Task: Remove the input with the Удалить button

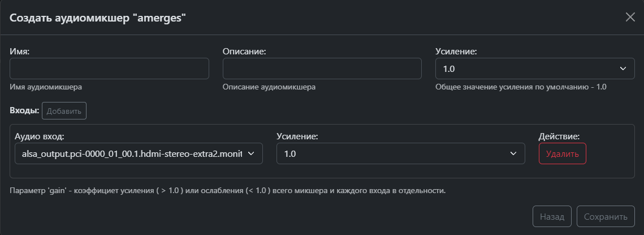Action: pos(563,154)
